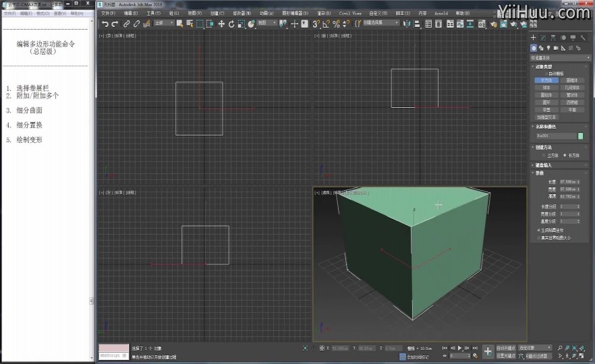Switch to Utilities wrench tab
This screenshot has width=595, height=364.
[x=583, y=38]
